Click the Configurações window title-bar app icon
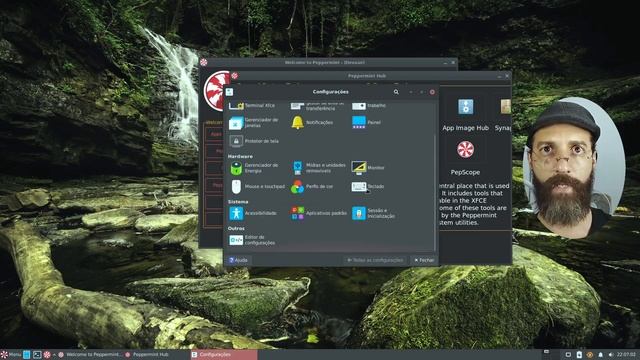Viewport: 640px width, 360px height. [229, 92]
